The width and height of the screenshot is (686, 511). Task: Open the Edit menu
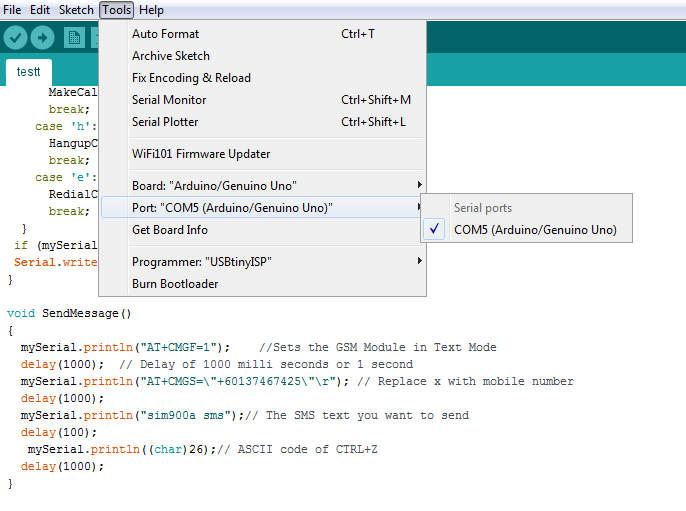click(40, 10)
